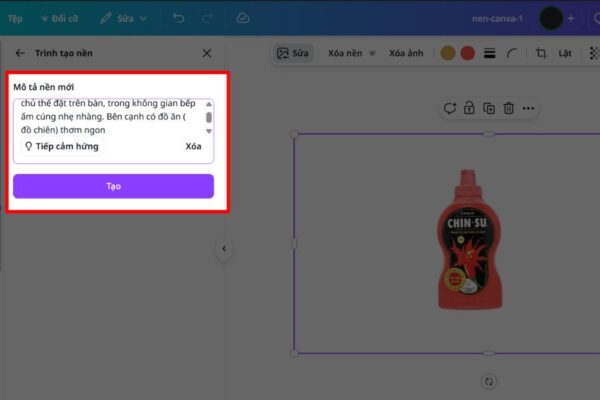Click the lock icon above the image

click(x=470, y=108)
